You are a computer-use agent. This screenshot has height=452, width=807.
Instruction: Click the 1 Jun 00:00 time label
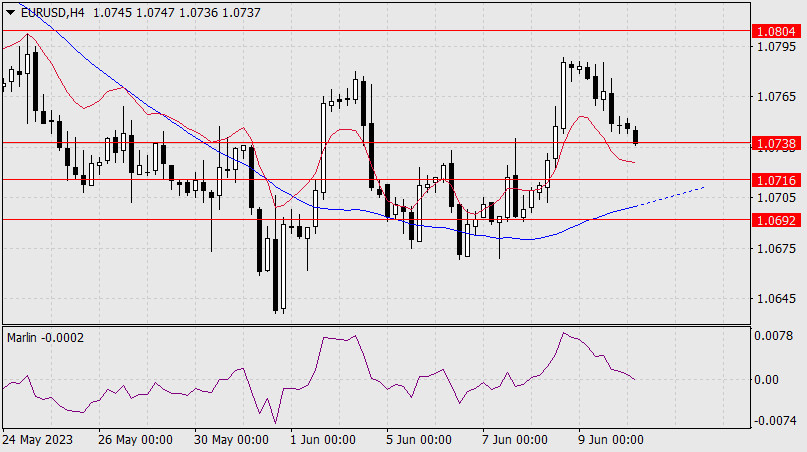pos(323,440)
